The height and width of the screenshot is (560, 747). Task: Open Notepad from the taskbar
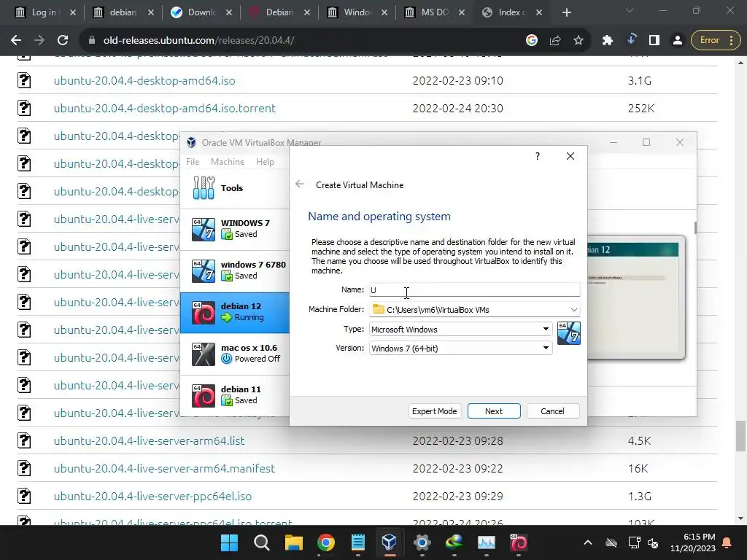click(x=357, y=542)
